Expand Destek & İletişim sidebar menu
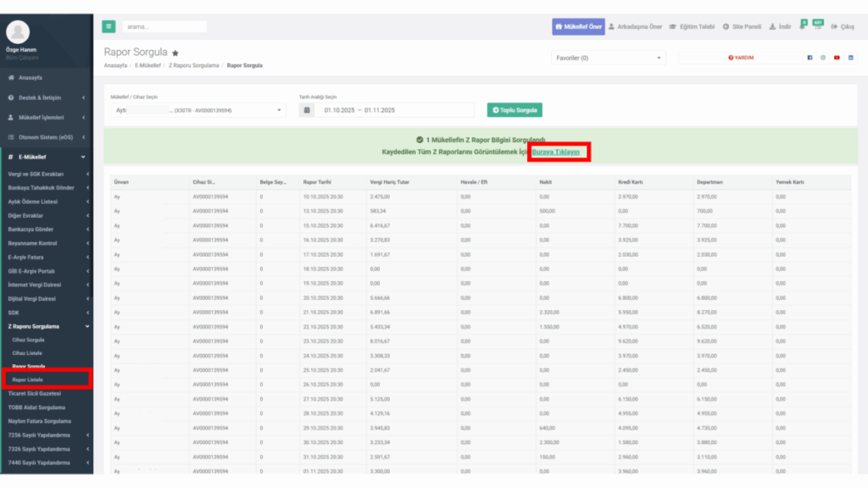The width and height of the screenshot is (868, 488). tap(47, 98)
